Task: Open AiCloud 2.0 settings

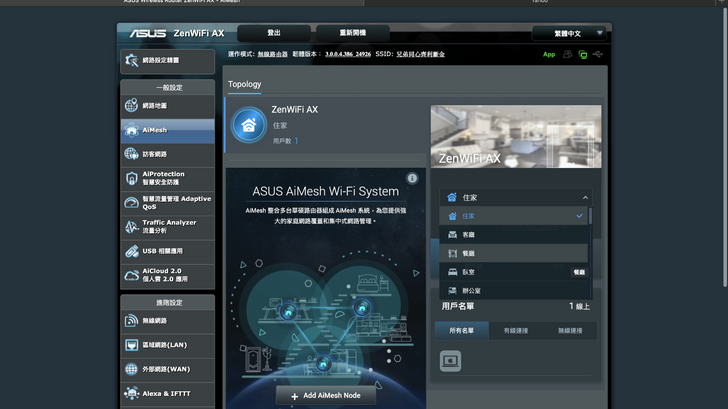Action: pyautogui.click(x=167, y=275)
